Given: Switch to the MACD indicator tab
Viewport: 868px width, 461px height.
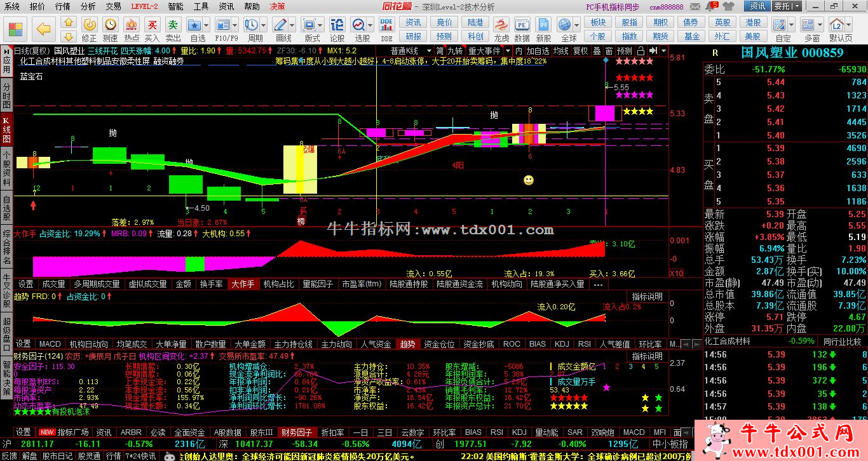Looking at the screenshot, I should [x=50, y=344].
